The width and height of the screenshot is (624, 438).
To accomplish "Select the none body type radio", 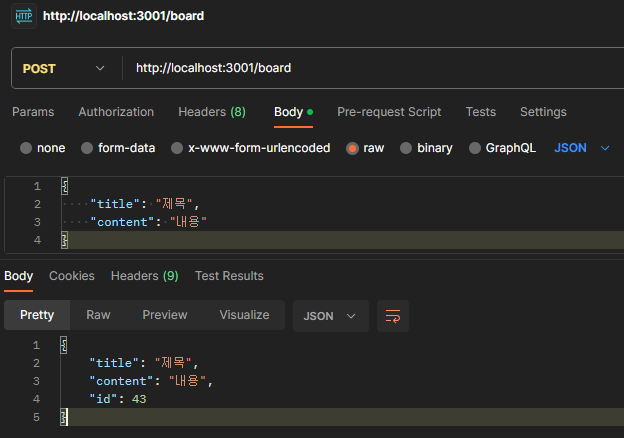I will click(26, 148).
